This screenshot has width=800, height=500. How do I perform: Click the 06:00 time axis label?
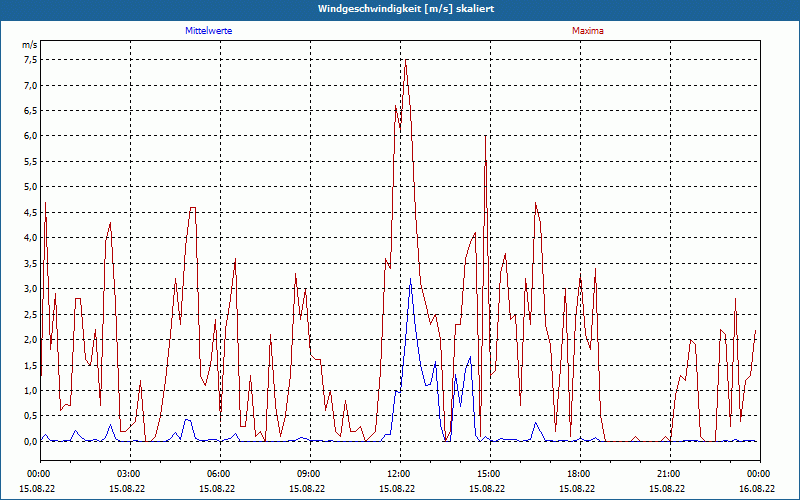coord(217,474)
